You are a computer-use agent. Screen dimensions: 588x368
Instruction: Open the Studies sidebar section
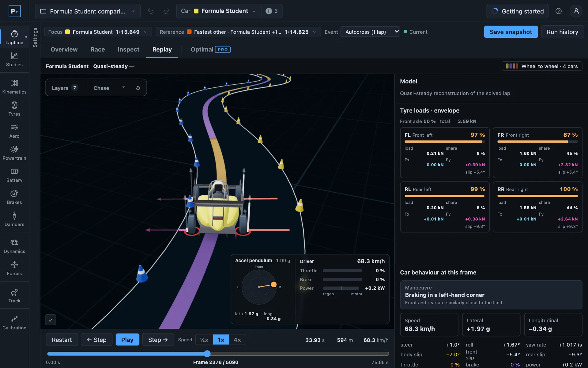(14, 59)
